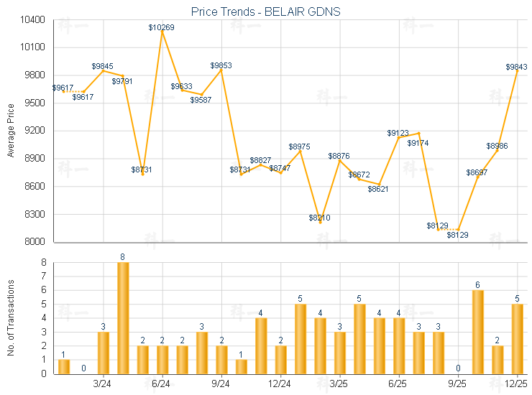The image size is (532, 395).
Task: Select the $8876 data point
Action: click(x=339, y=160)
